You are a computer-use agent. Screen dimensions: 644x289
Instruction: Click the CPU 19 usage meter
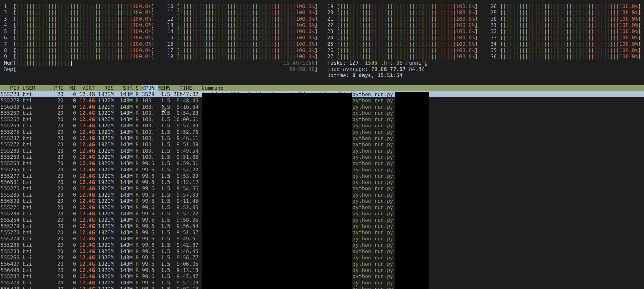402,6
